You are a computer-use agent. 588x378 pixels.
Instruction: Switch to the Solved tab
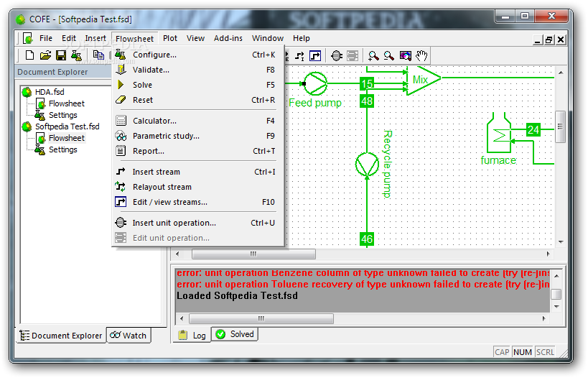click(235, 334)
